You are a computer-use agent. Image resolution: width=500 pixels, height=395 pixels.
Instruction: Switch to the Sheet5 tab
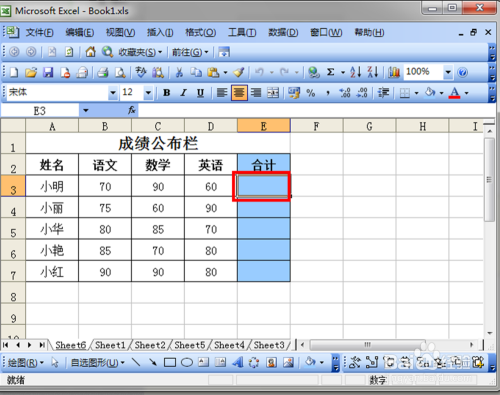[x=189, y=345]
